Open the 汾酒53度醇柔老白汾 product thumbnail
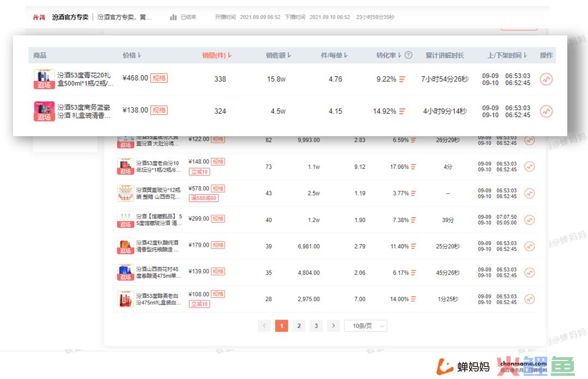The width and height of the screenshot is (588, 379). pyautogui.click(x=126, y=299)
